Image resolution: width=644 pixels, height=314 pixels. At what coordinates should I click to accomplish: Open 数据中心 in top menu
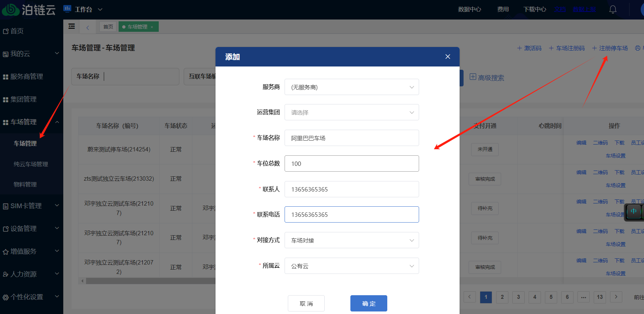click(x=469, y=9)
